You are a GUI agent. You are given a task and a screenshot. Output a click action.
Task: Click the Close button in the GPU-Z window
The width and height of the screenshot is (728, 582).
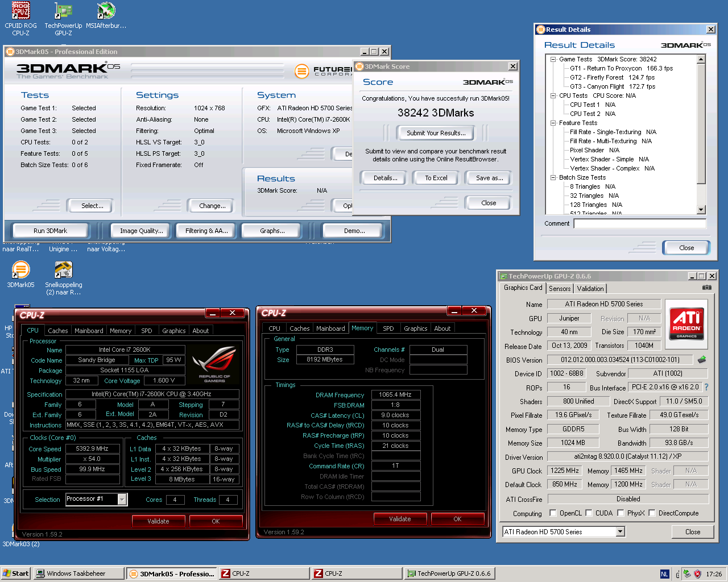tap(693, 532)
